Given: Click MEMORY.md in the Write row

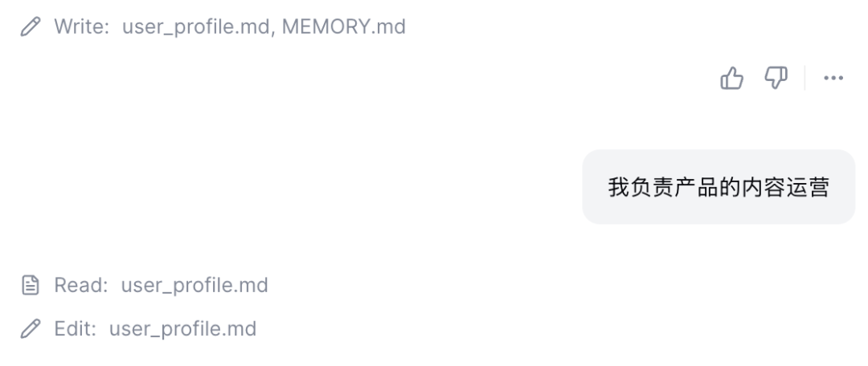Looking at the screenshot, I should pos(343,27).
